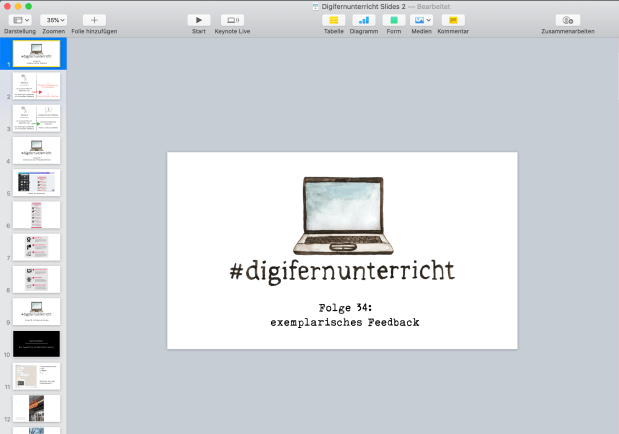619x434 pixels.
Task: Select slide 6 thumbnail in navigator
Action: pos(36,215)
